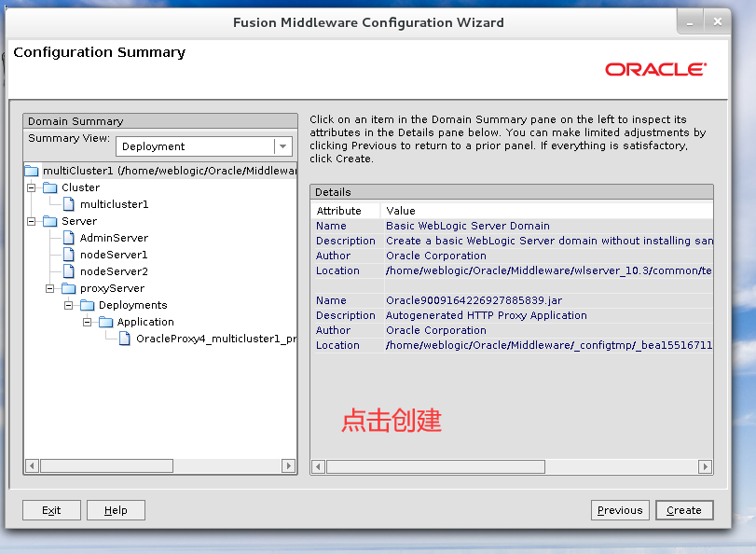756x554 pixels.
Task: Select the multicluster1 cluster label
Action: (115, 204)
